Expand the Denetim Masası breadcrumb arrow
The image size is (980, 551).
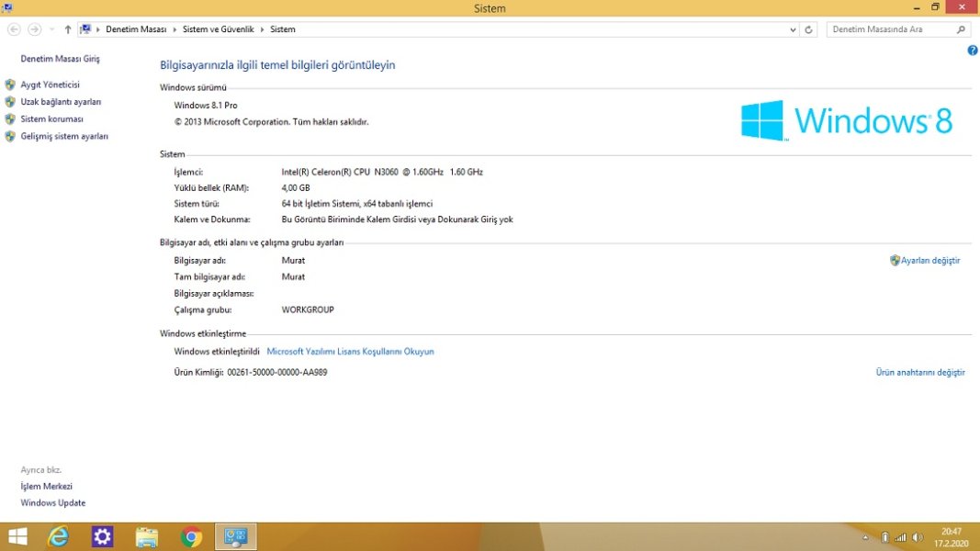point(175,29)
